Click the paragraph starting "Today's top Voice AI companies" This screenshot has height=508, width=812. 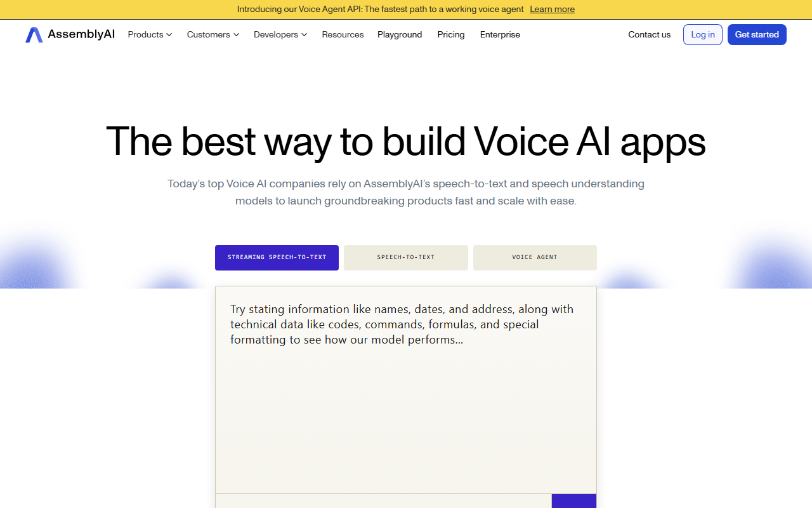click(406, 192)
